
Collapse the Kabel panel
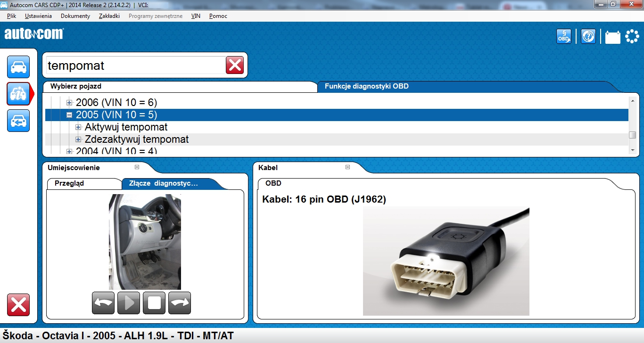[347, 167]
